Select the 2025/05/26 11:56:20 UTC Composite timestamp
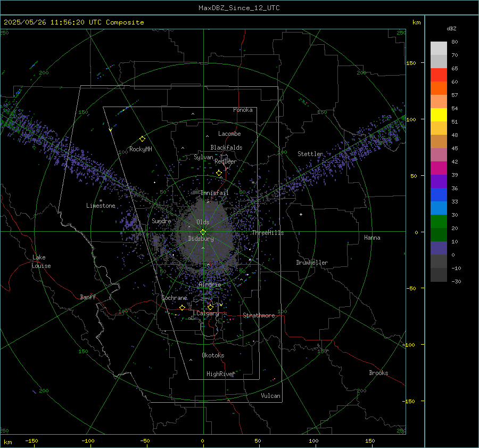Screen dimensions: 479x448 point(74,22)
